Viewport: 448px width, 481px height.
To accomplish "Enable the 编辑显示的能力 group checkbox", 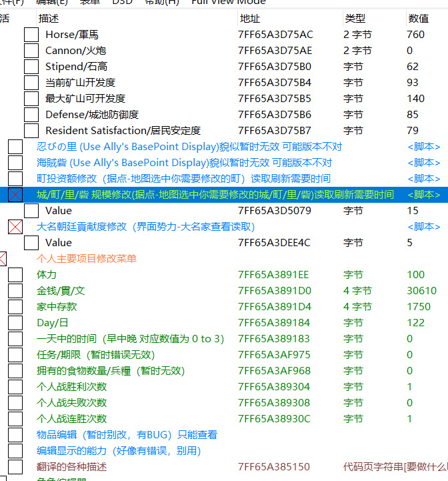I will point(15,451).
